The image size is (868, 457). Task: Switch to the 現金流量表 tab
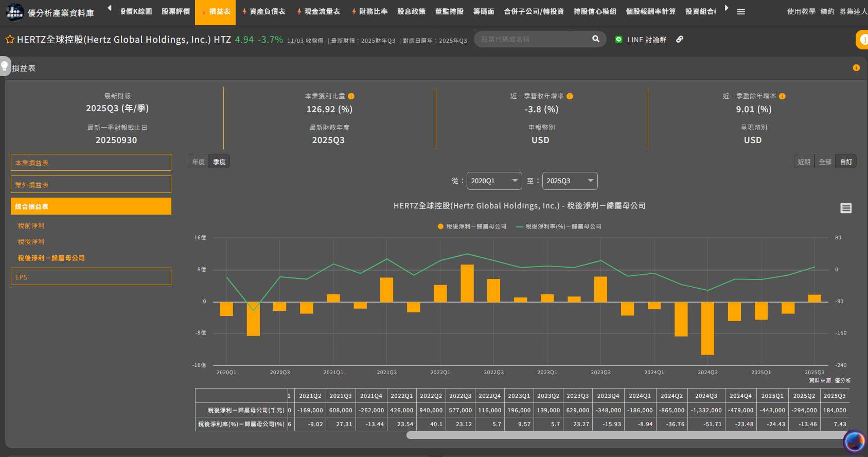pos(318,11)
